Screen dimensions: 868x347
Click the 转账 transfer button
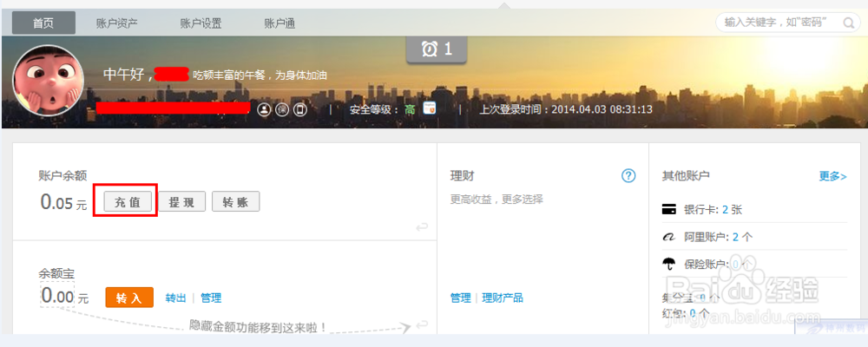(x=235, y=202)
